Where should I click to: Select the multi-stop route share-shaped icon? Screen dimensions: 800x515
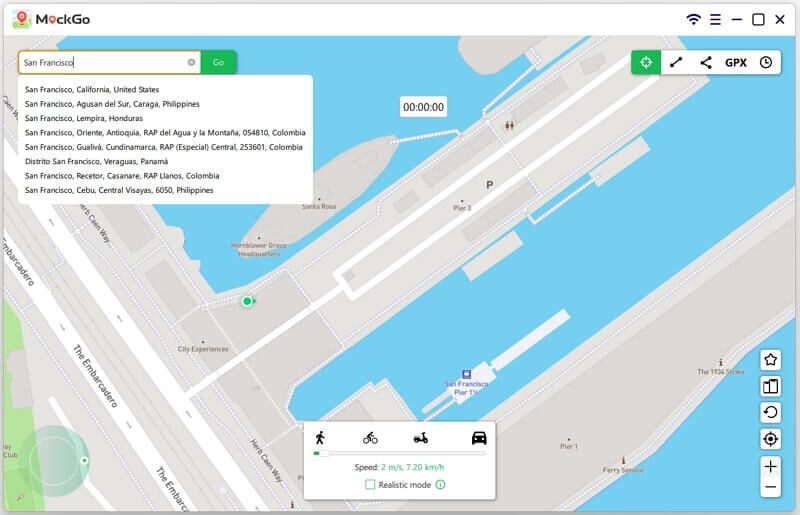[706, 62]
